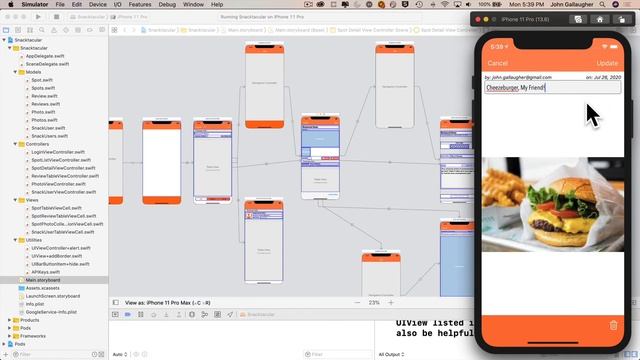Open the All Output dropdown
This screenshot has width=640, height=360.
[x=391, y=354]
